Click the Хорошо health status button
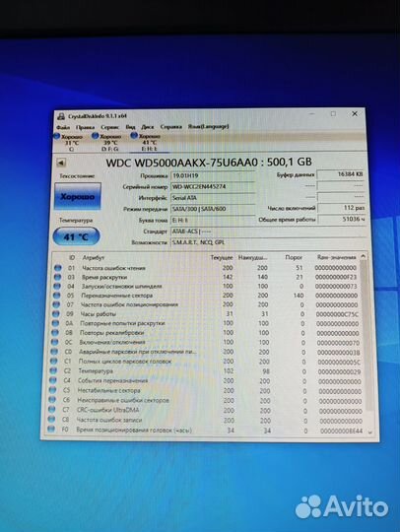This screenshot has height=532, width=400. click(78, 196)
